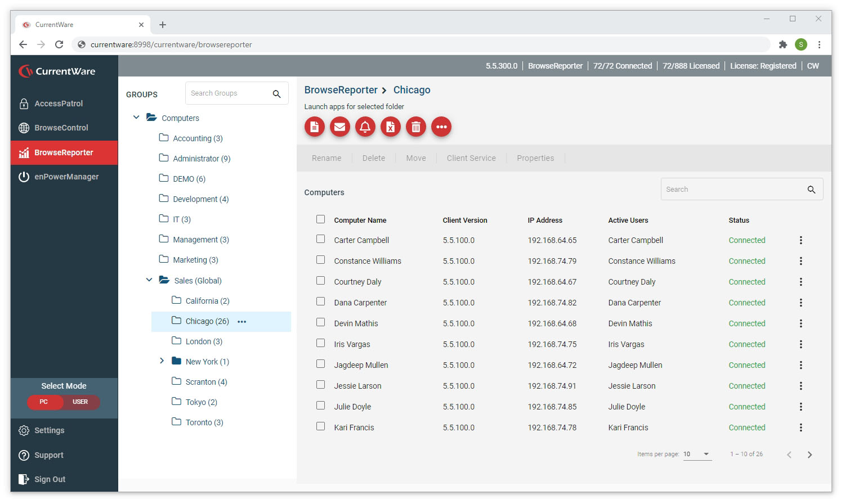This screenshot has height=504, width=845.
Task: Launch the trash can data deletion icon
Action: [416, 127]
